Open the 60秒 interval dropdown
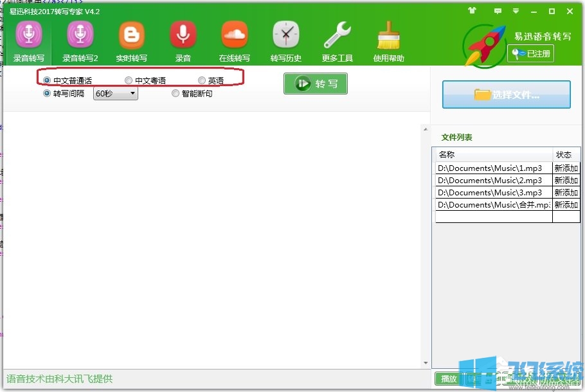The image size is (585, 392). tap(114, 93)
